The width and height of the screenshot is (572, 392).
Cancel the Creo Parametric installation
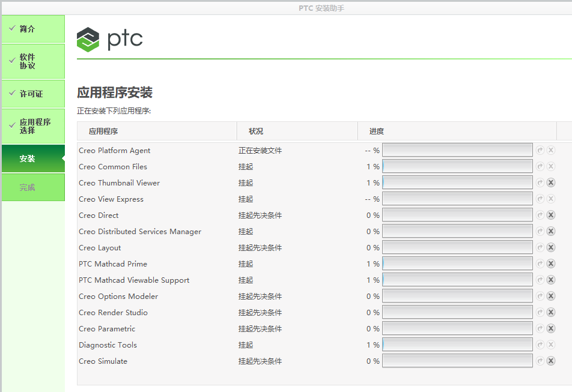(x=551, y=328)
